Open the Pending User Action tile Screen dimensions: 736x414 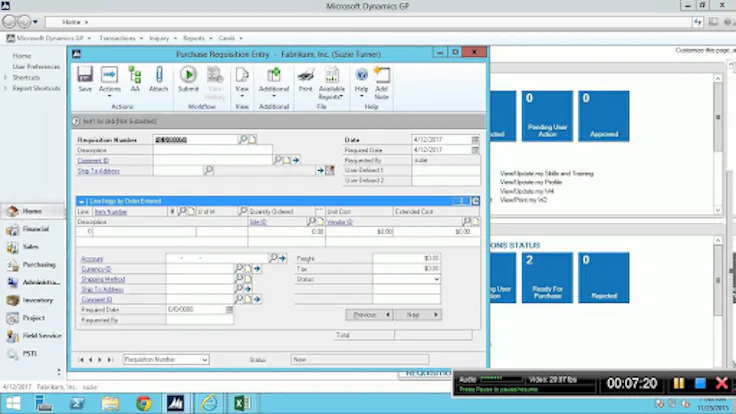(547, 116)
